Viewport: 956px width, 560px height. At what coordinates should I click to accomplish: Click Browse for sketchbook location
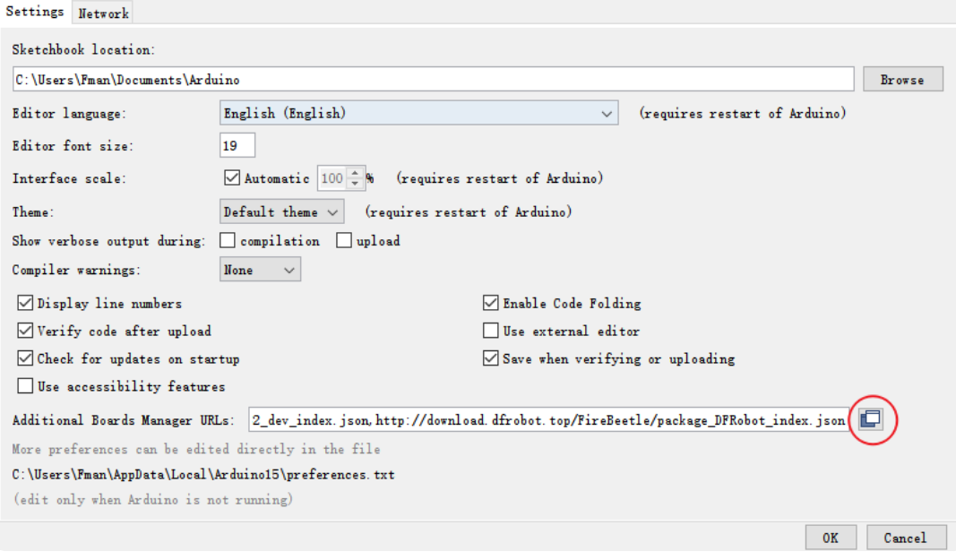(902, 80)
